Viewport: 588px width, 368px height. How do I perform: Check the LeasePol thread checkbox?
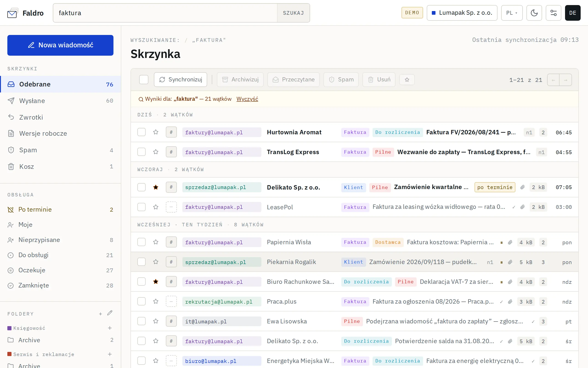point(141,207)
